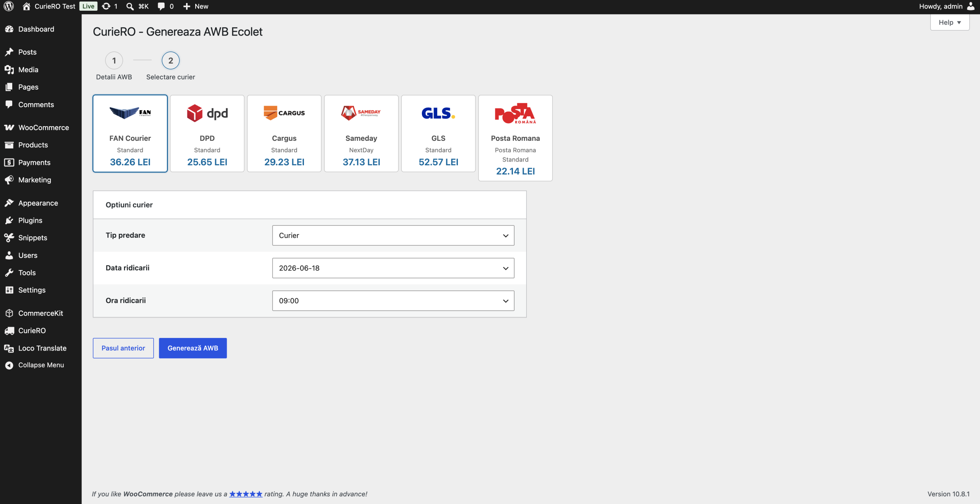Open the CurieRO menu item
The image size is (980, 504).
tap(41, 331)
